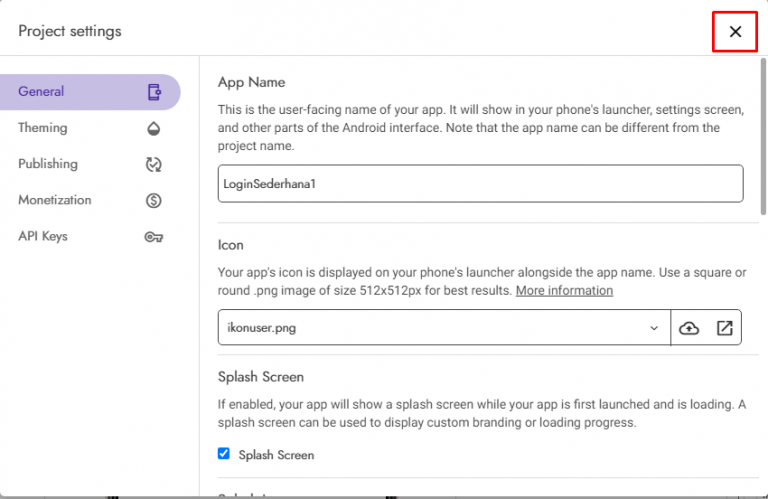Open the icon file in external view
This screenshot has height=499, width=768.
(x=724, y=328)
